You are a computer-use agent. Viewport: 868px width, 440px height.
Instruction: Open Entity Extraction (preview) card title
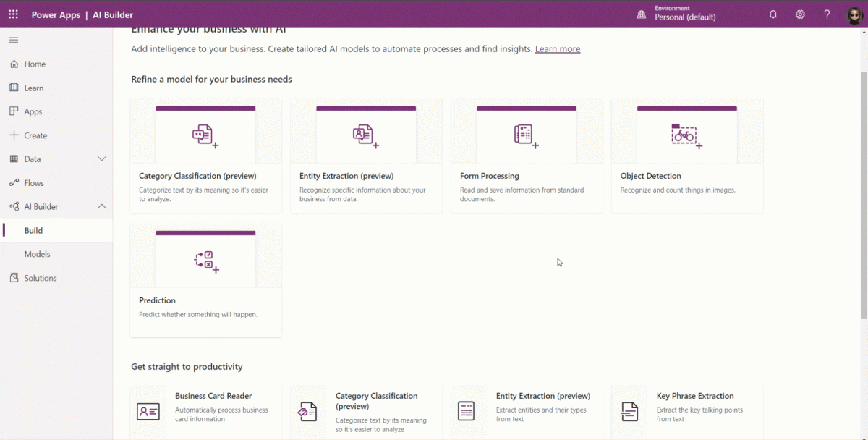pyautogui.click(x=346, y=176)
